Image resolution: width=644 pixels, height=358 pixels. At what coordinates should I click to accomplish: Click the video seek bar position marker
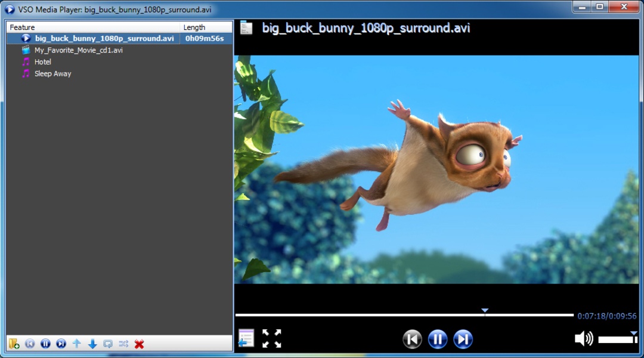point(485,311)
